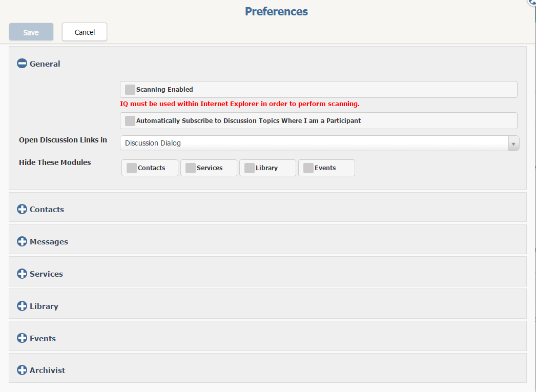The height and width of the screenshot is (392, 536).
Task: Click the Messages section header label
Action: pos(49,241)
